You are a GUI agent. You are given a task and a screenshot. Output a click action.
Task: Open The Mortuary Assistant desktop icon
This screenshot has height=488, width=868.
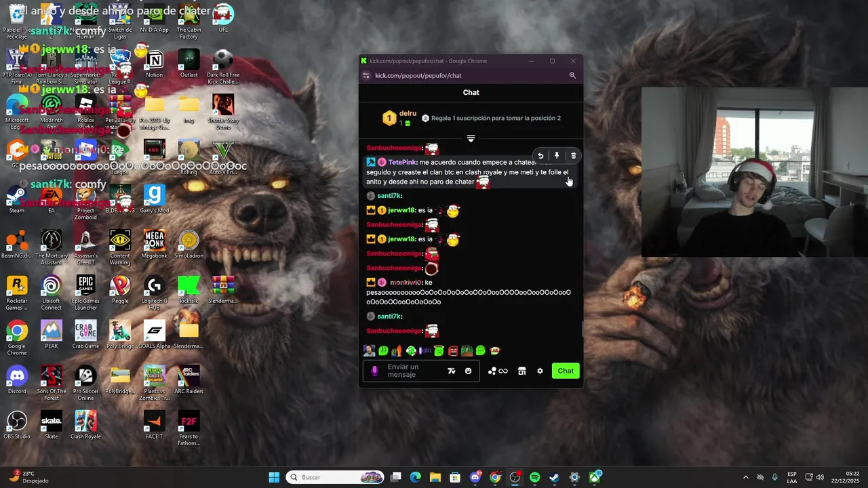click(x=51, y=247)
